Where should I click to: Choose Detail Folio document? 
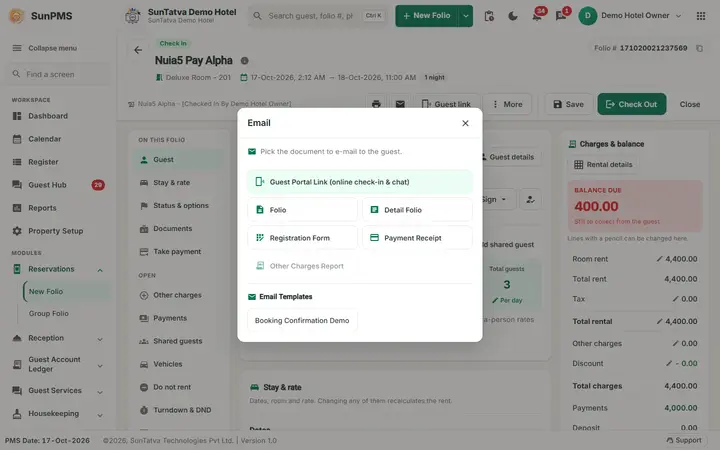[417, 210]
